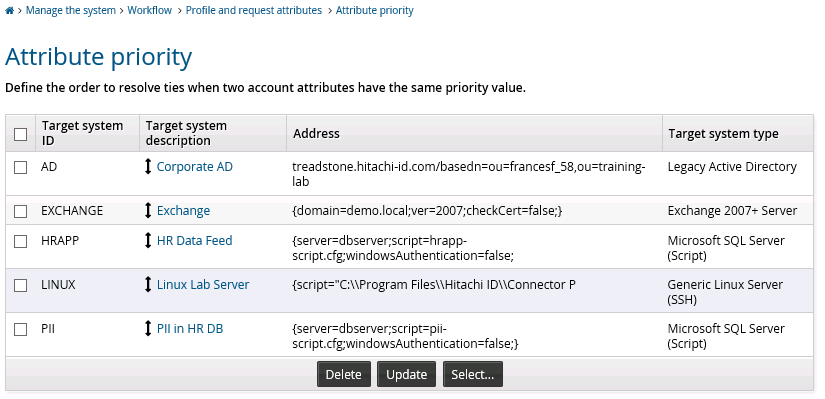Click the pii-script.cfg address cell
The image size is (825, 399).
click(475, 335)
